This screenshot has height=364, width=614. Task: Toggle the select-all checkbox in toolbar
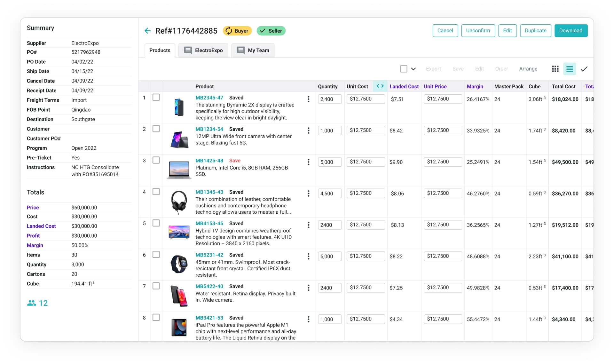pos(404,69)
